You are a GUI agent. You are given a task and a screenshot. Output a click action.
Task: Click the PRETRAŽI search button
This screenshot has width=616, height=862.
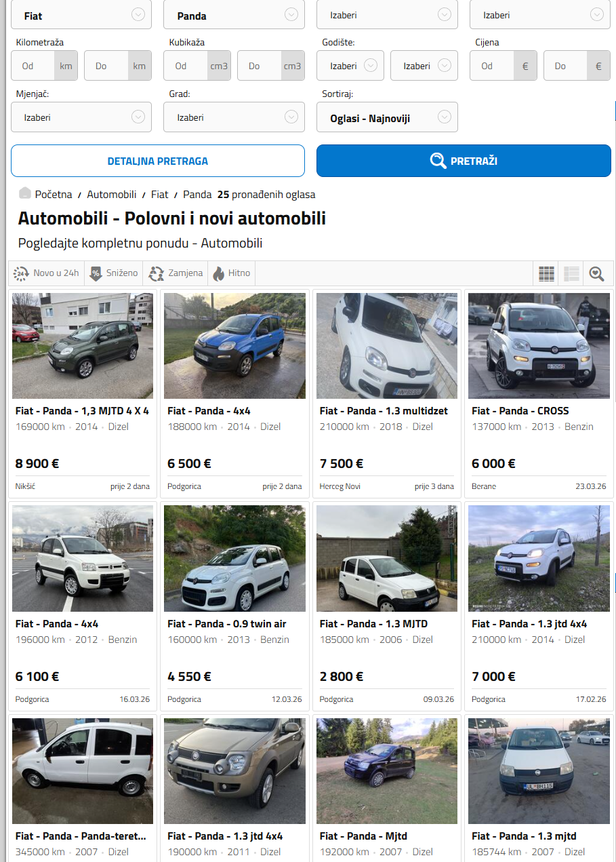pos(464,161)
